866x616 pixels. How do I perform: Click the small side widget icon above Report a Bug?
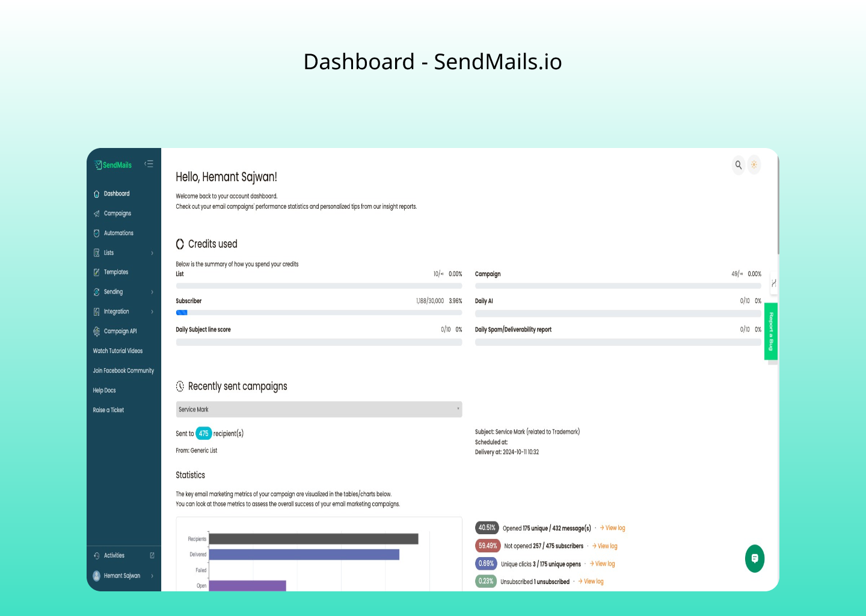[x=774, y=283]
